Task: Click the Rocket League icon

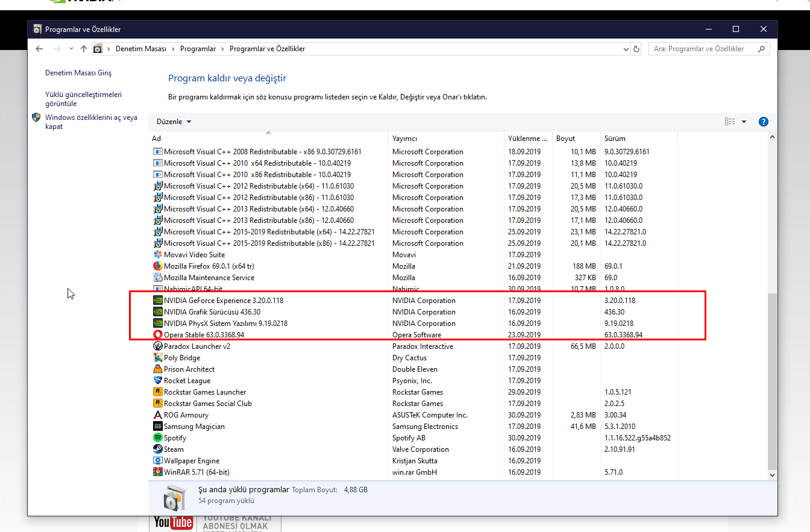Action: tap(158, 381)
